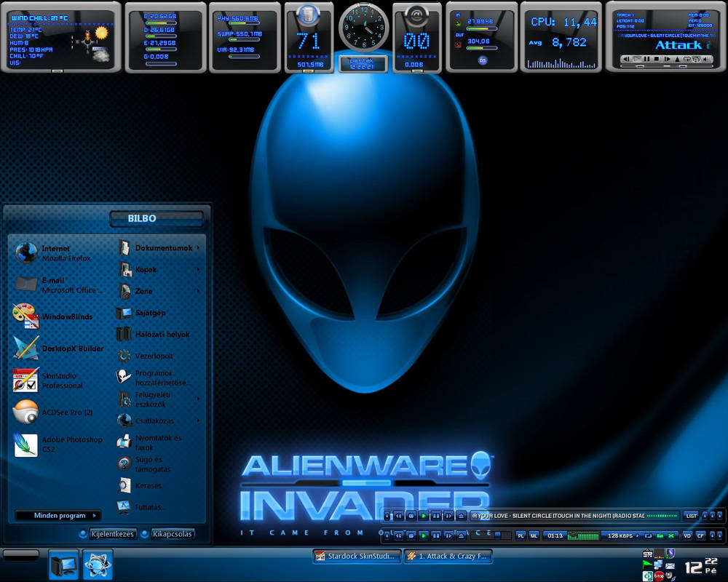The height and width of the screenshot is (582, 728).
Task: Click the arrow next to 128 KBPS
Action: (x=638, y=535)
